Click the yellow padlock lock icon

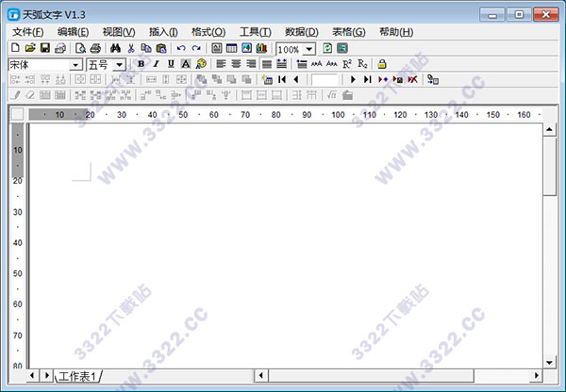pos(382,64)
